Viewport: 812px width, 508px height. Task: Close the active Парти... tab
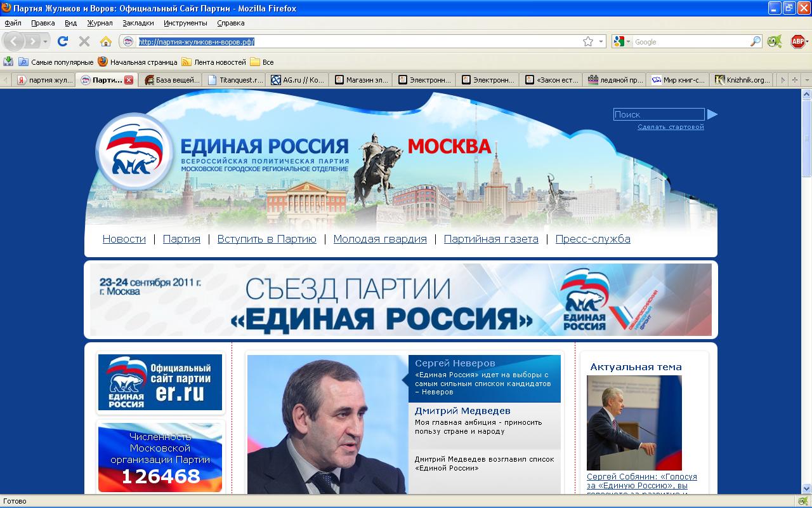coord(129,80)
